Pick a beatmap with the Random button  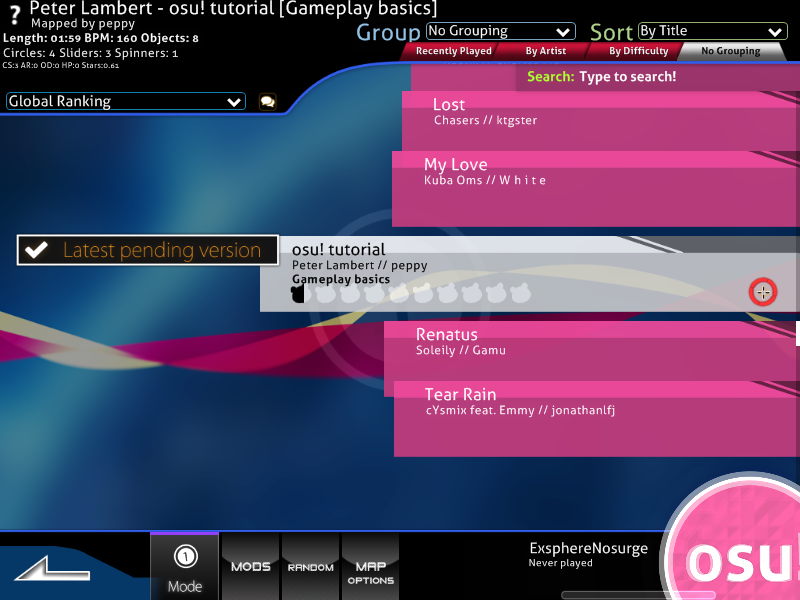coord(310,566)
